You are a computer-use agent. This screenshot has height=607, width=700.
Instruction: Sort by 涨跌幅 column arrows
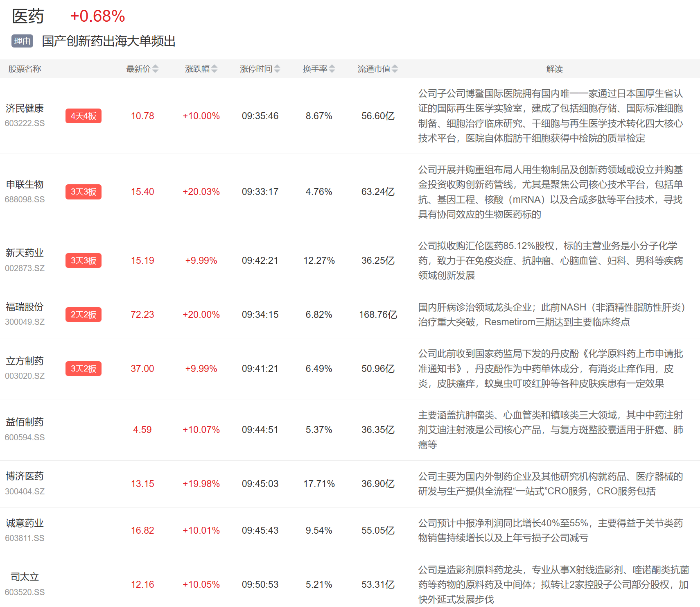pyautogui.click(x=215, y=69)
